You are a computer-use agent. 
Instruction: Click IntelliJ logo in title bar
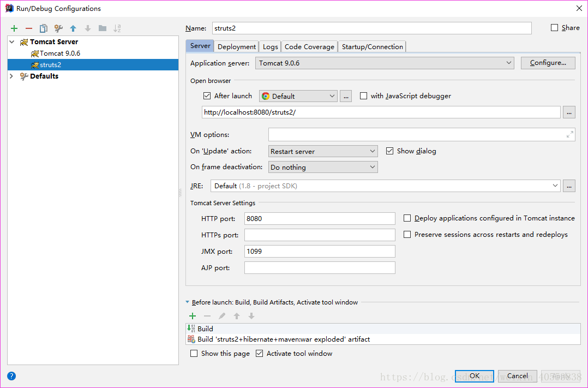coord(9,8)
